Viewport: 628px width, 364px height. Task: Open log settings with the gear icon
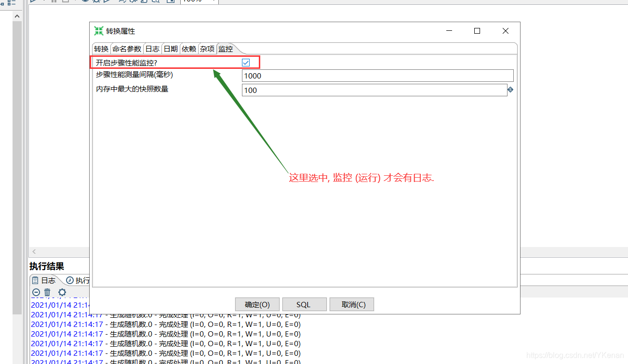[x=62, y=292]
